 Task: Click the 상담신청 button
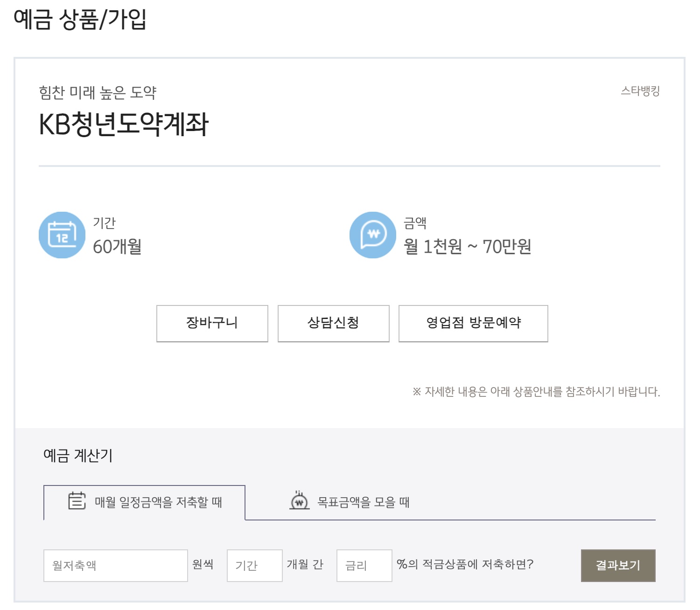334,324
